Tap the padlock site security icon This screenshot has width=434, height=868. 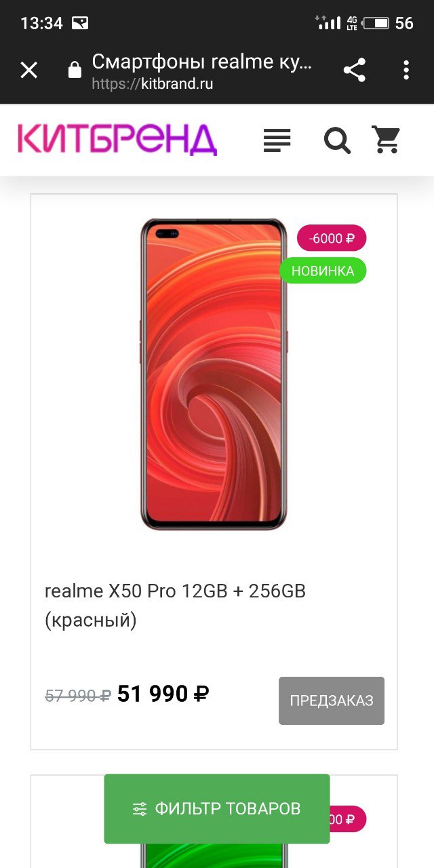(x=75, y=70)
